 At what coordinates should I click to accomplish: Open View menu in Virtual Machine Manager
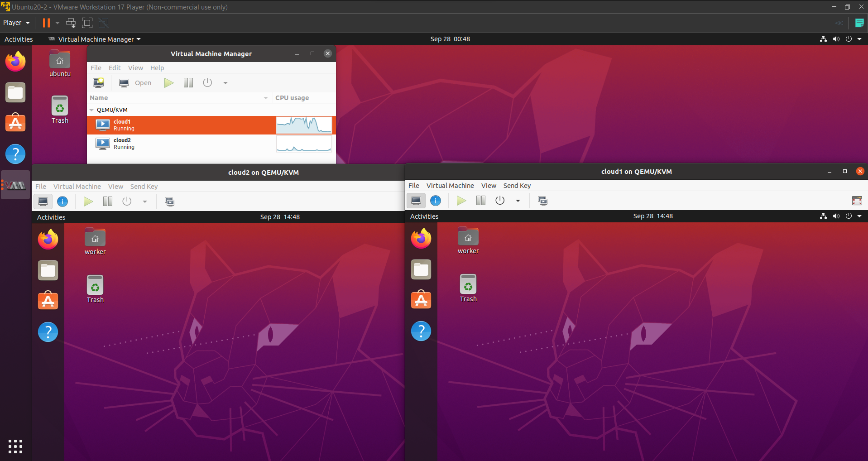pos(135,68)
